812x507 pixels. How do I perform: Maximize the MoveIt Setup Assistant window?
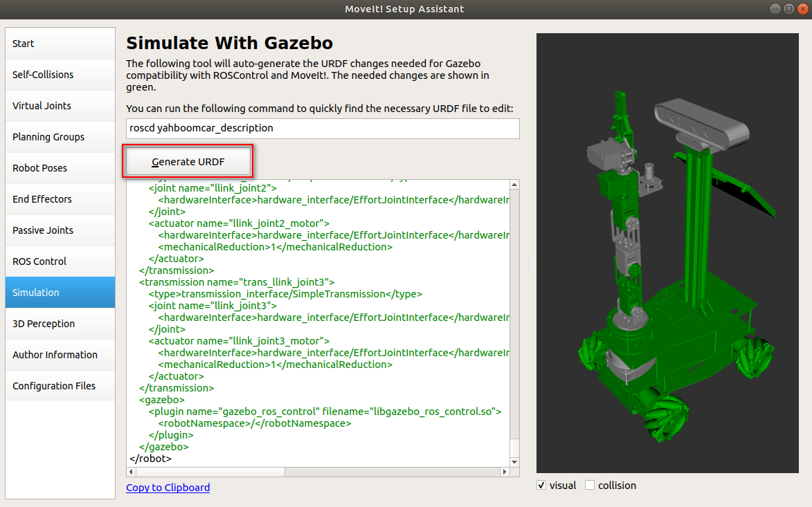click(789, 9)
